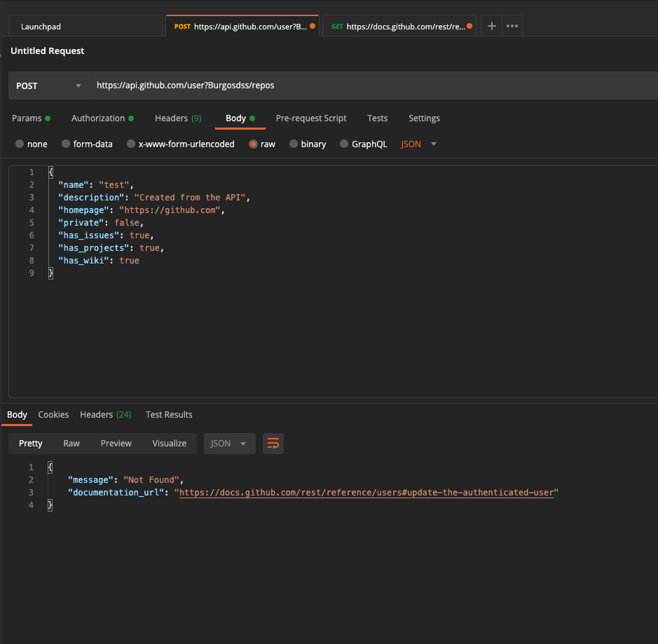Open the response JSON format dropdown
The width and height of the screenshot is (658, 644).
[x=230, y=444]
